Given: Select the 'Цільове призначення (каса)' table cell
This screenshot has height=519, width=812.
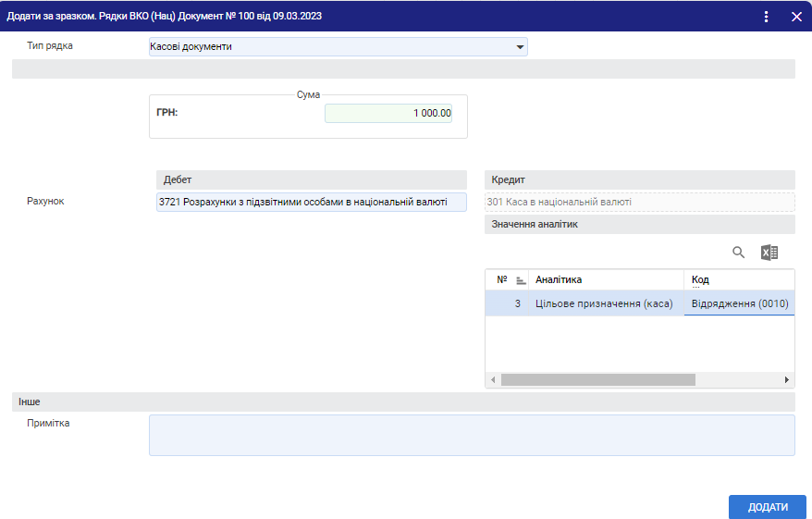Looking at the screenshot, I should coord(604,303).
